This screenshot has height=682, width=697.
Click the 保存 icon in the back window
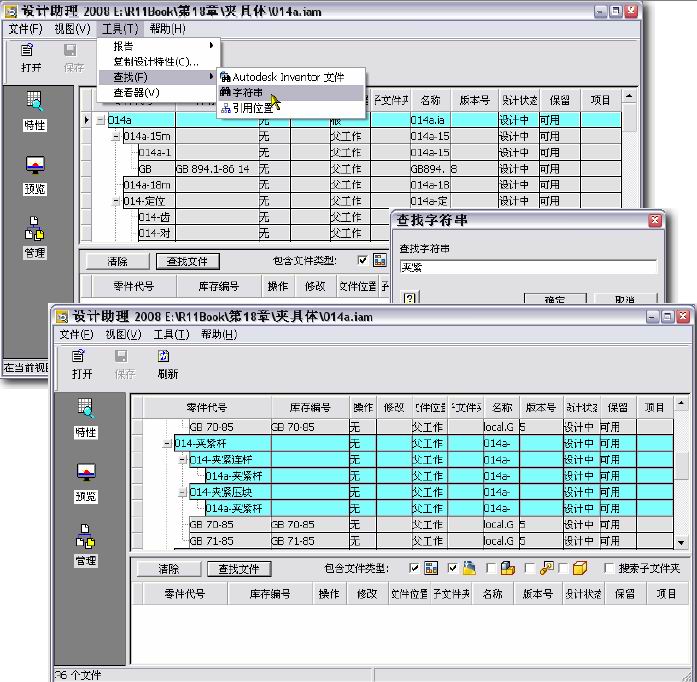[x=70, y=50]
